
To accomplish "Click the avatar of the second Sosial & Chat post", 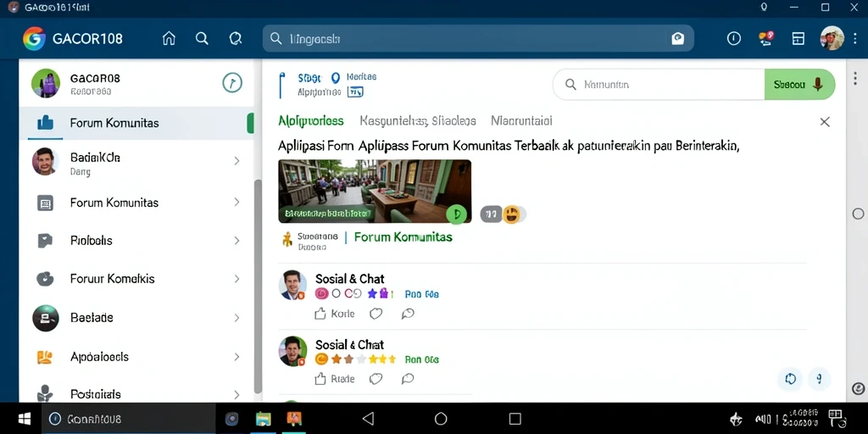I will 292,351.
